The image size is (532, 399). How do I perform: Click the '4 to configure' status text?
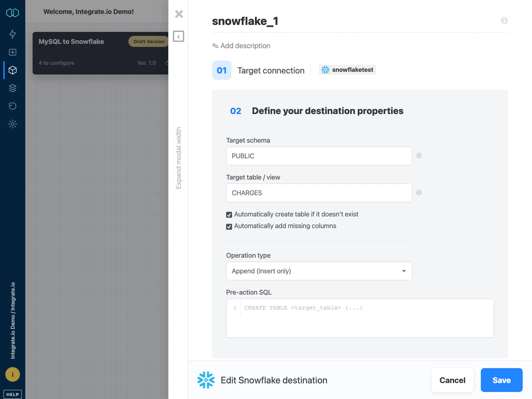coord(57,63)
